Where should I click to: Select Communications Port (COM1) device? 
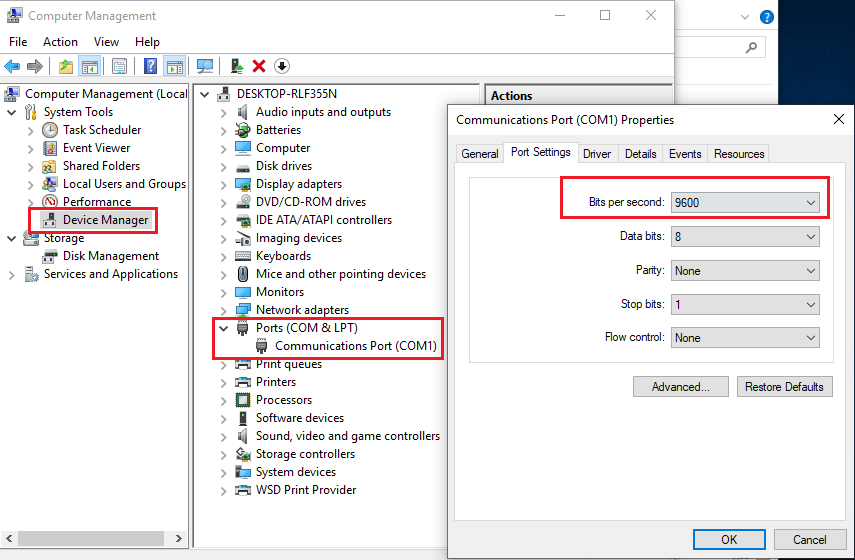click(355, 346)
